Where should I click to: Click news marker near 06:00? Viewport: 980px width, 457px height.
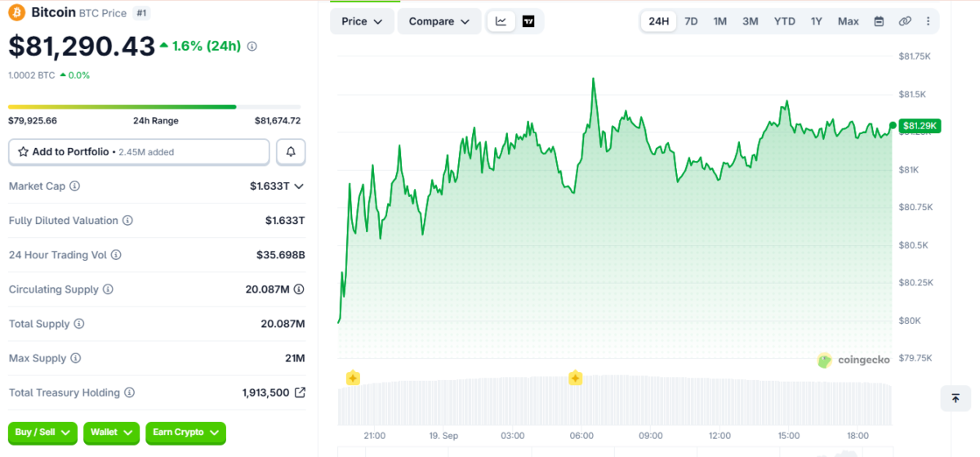click(575, 378)
